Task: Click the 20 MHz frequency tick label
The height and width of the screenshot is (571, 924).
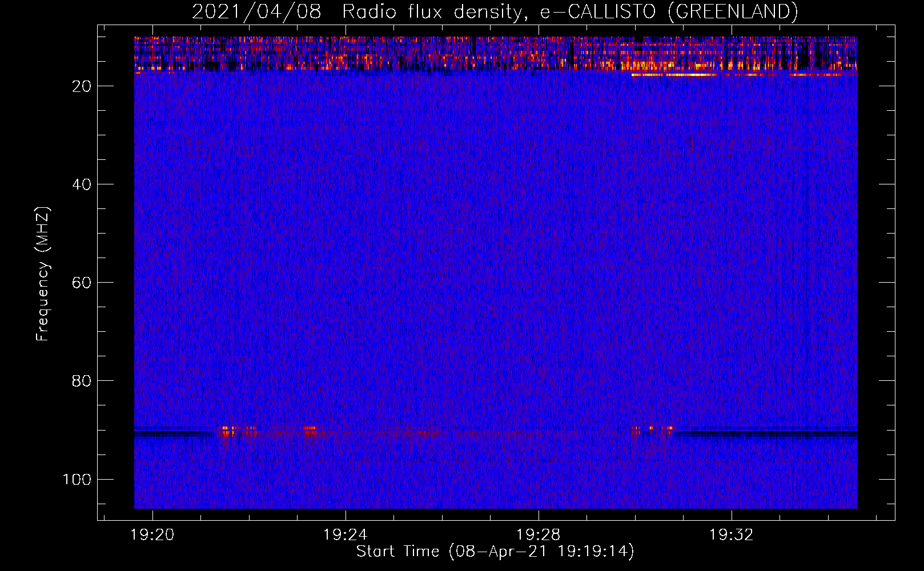Action: click(82, 86)
